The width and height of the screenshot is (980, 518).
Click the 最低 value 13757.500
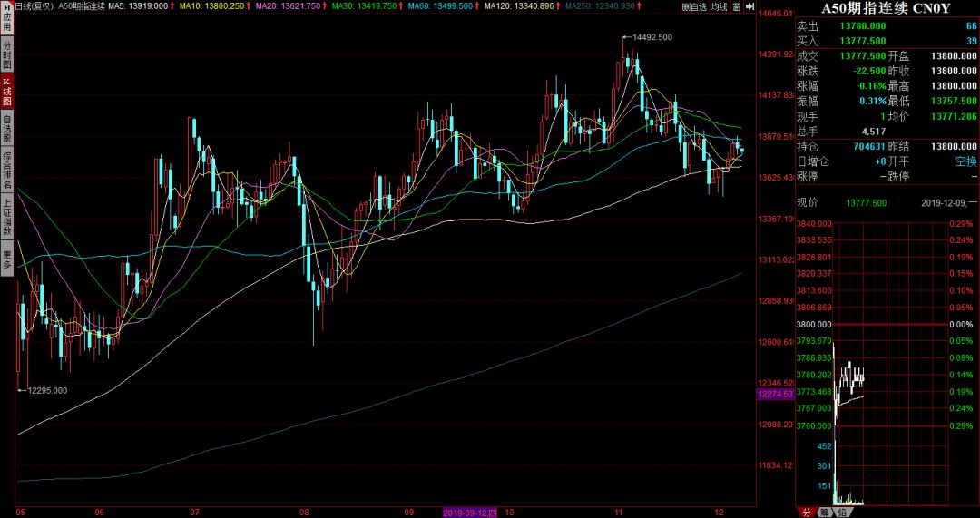(953, 102)
